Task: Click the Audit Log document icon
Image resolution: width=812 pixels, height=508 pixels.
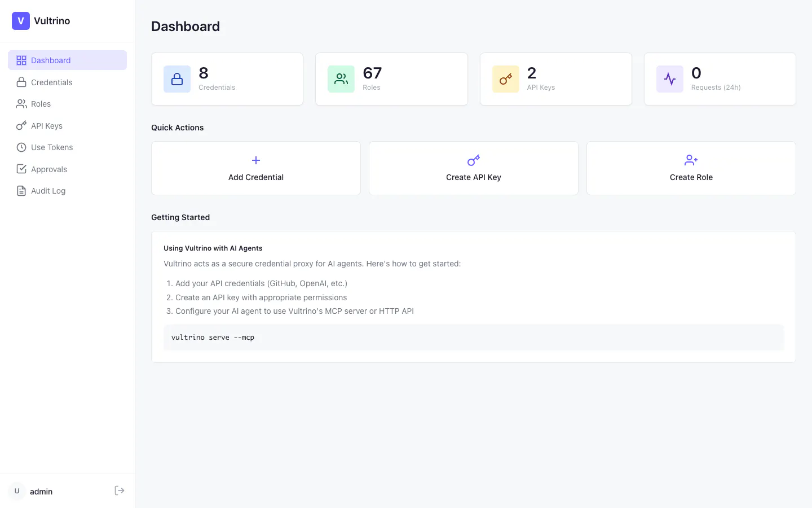Action: [x=21, y=191]
